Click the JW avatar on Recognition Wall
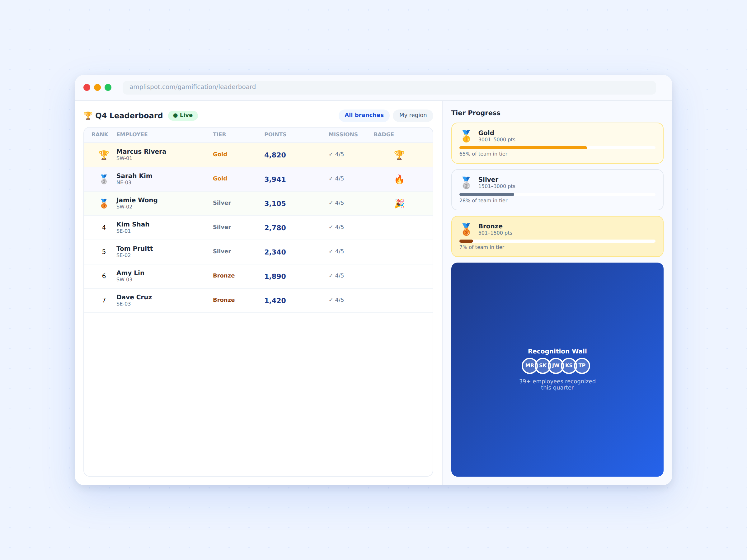The height and width of the screenshot is (560, 747). tap(556, 366)
